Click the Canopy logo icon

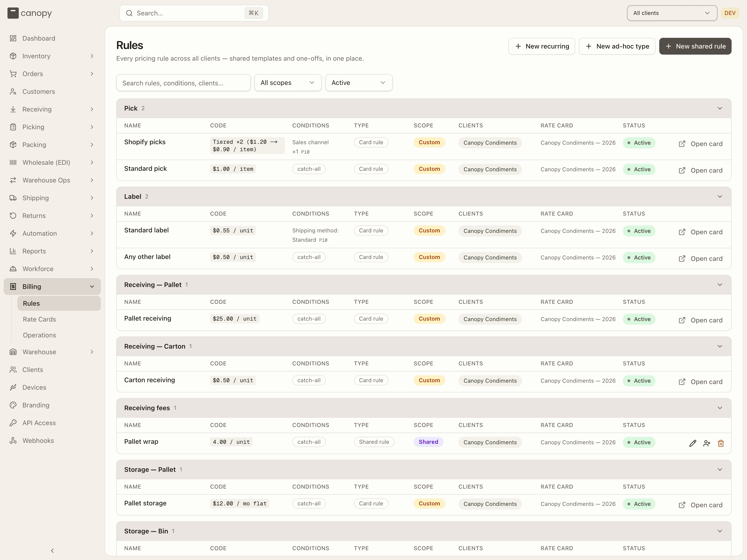[x=13, y=13]
